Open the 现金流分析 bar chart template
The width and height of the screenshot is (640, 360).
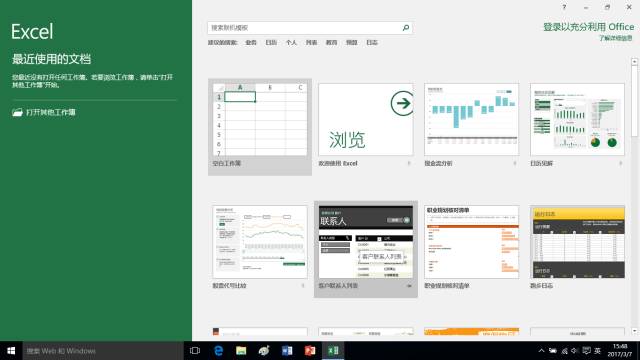pyautogui.click(x=471, y=120)
